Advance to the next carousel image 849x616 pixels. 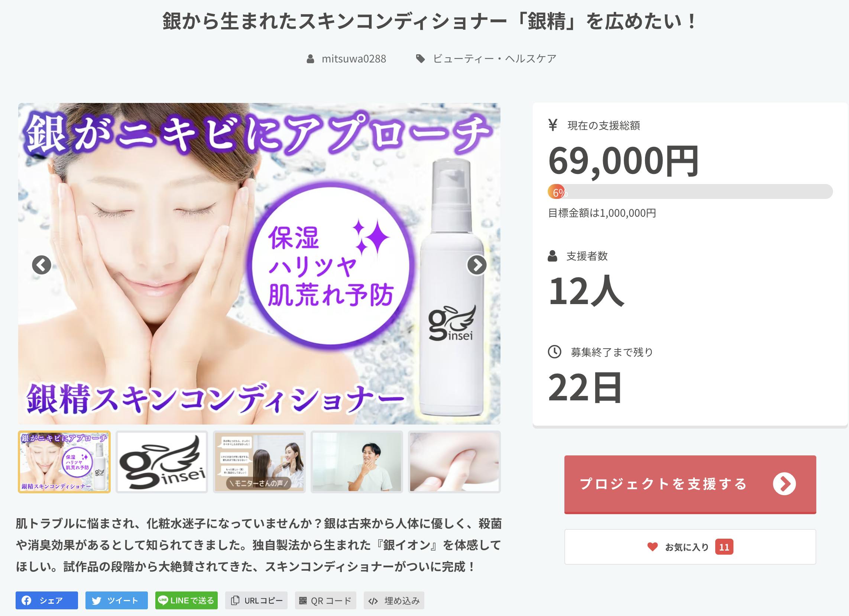tap(477, 265)
